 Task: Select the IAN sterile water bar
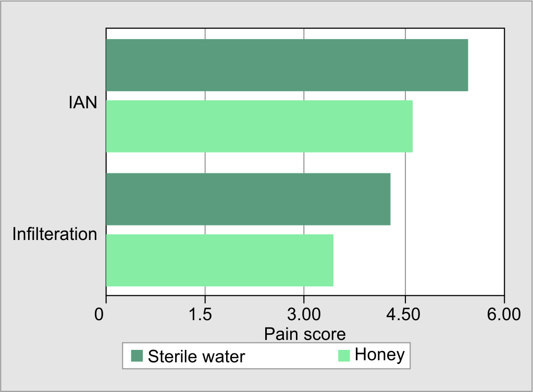(287, 65)
